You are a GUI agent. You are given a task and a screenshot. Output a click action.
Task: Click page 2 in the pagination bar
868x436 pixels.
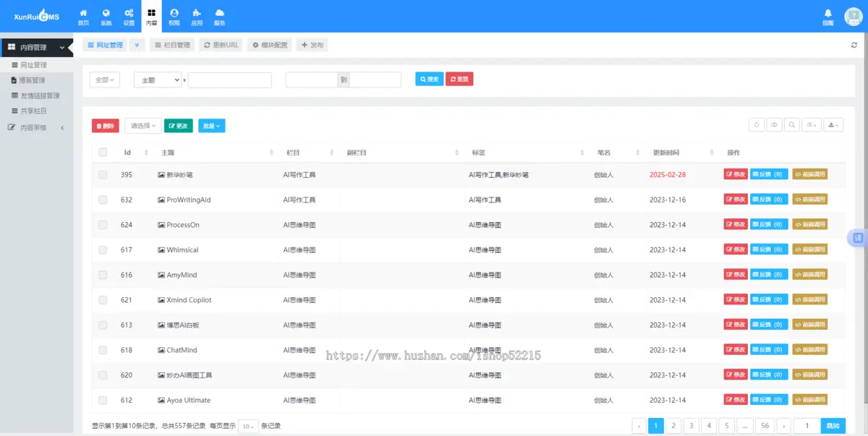coord(673,426)
